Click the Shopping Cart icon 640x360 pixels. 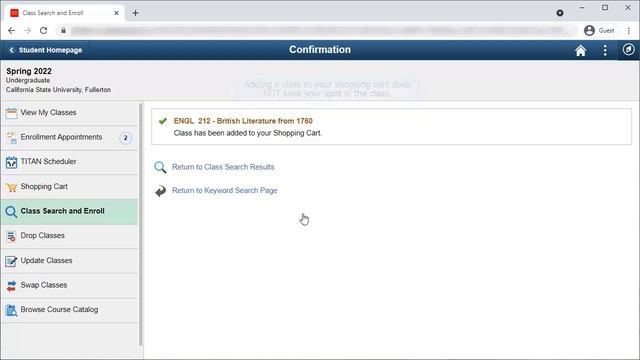[11, 187]
